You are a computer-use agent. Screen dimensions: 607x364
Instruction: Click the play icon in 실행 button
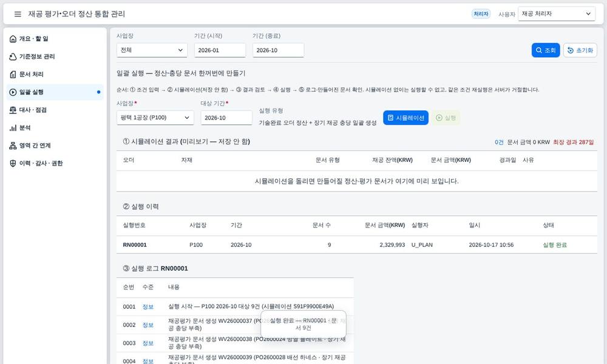[439, 118]
